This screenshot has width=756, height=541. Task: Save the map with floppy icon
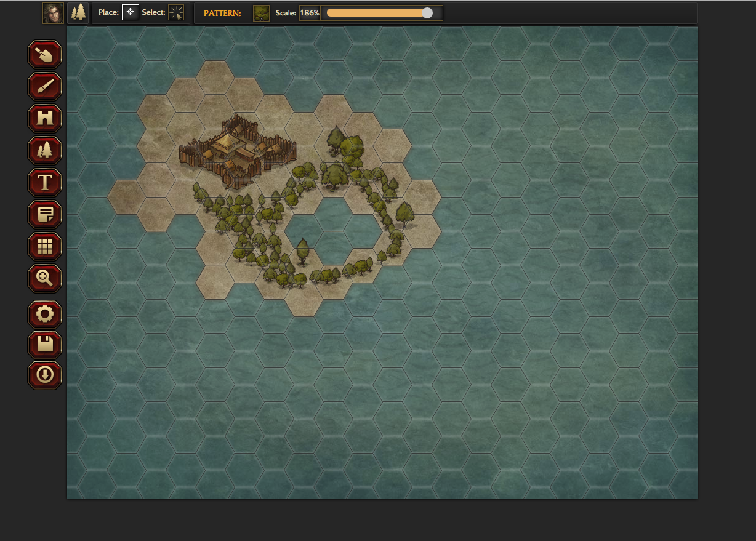[45, 345]
